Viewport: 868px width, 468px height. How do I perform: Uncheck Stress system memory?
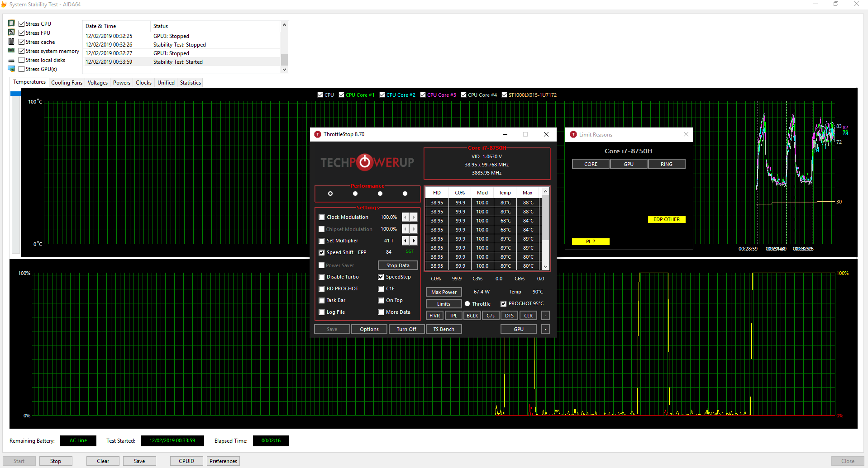(x=21, y=51)
